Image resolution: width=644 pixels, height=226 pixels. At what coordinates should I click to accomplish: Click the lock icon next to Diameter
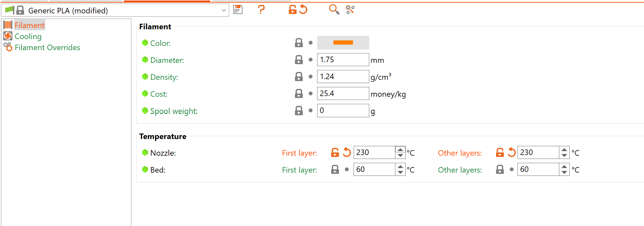pyautogui.click(x=299, y=60)
